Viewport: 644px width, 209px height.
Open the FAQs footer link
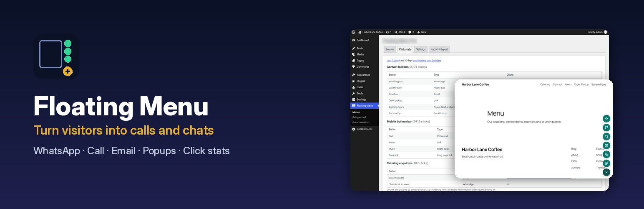[x=574, y=161]
